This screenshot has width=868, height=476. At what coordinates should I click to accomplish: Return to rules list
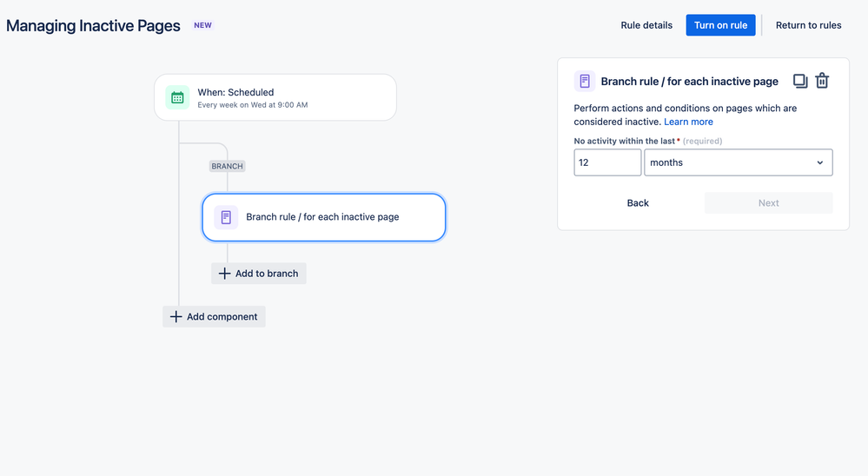coord(808,25)
